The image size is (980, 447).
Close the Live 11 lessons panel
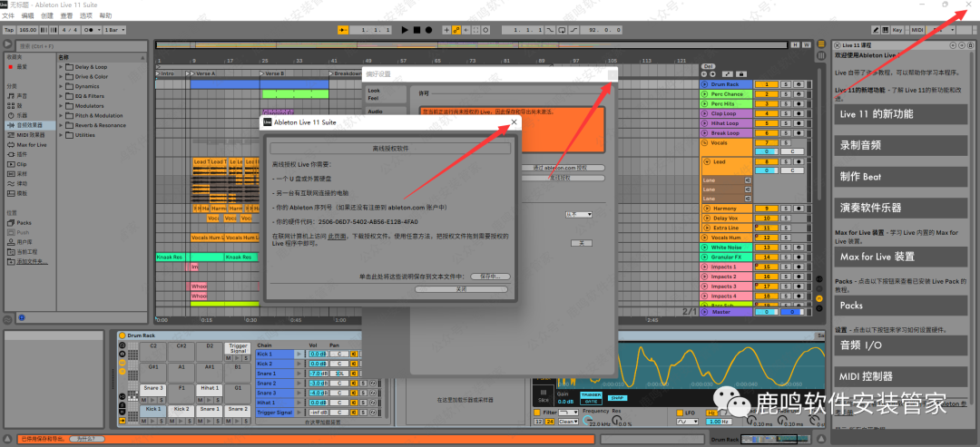click(x=838, y=44)
